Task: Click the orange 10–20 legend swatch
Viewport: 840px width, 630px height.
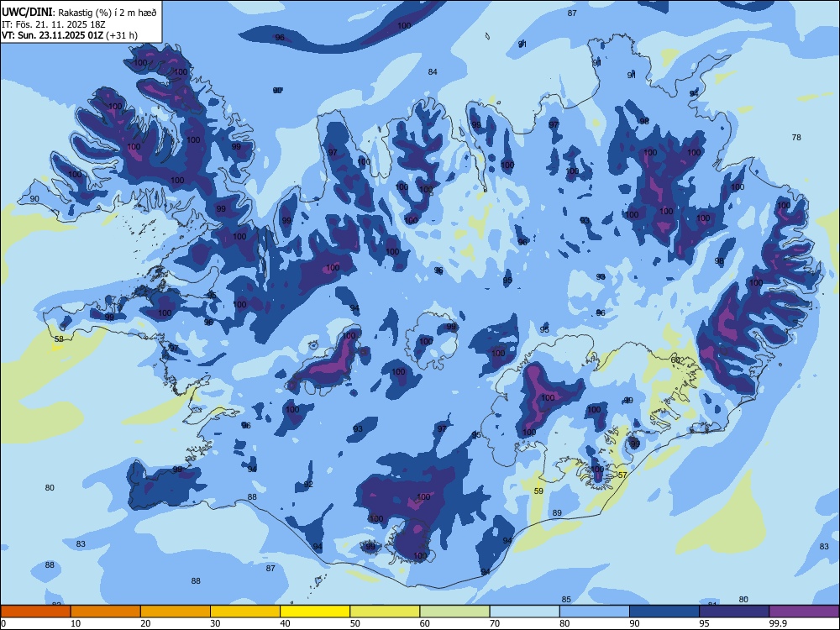Action: click(106, 612)
